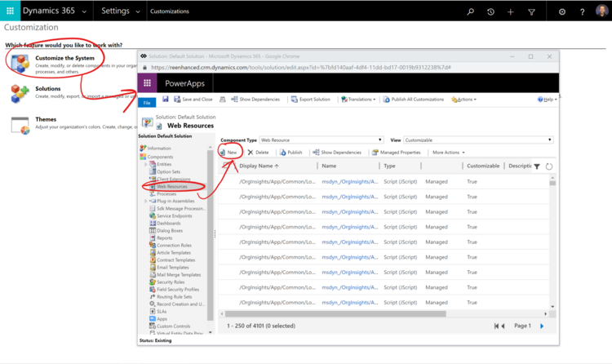Open the user profile avatar

pyautogui.click(x=602, y=11)
